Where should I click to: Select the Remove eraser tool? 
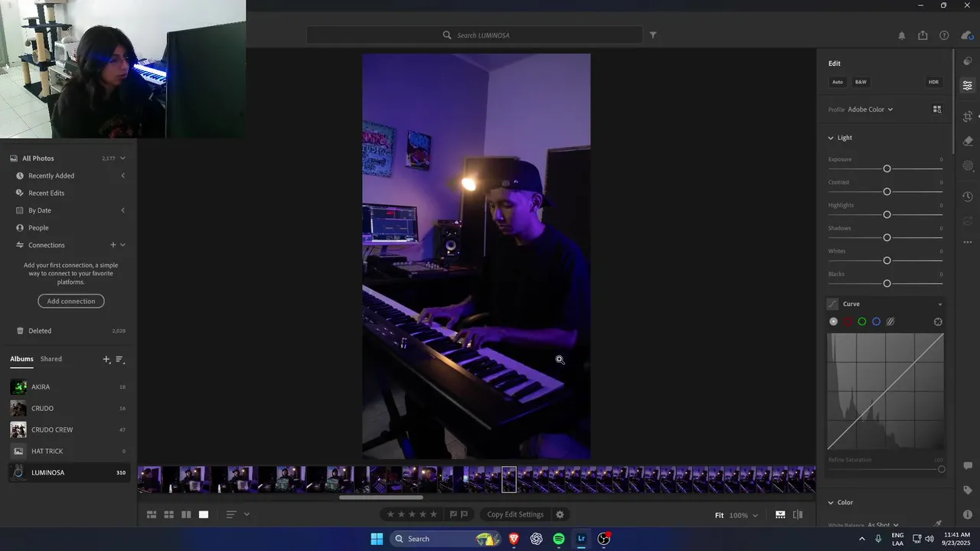[x=968, y=141]
